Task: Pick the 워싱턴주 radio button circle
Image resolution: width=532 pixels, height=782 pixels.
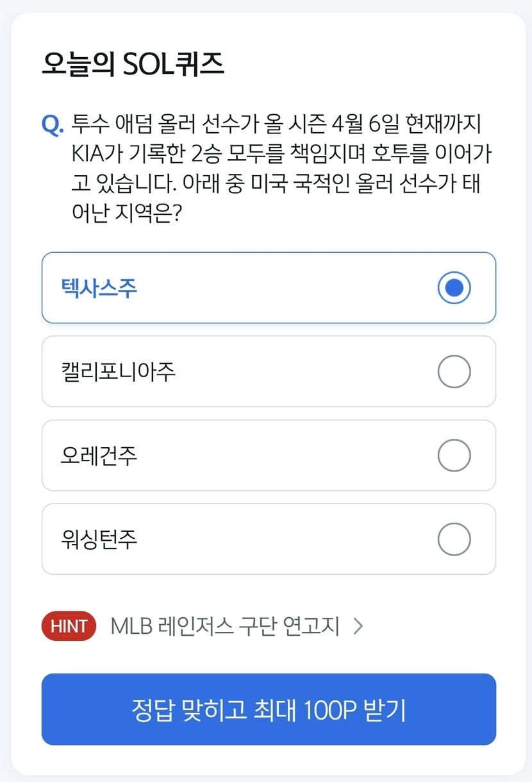Action: 454,540
